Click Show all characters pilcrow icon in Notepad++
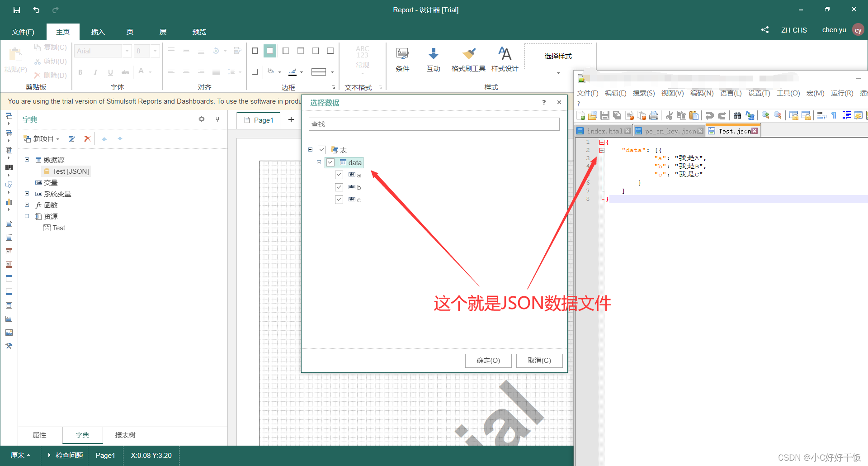This screenshot has height=466, width=868. pyautogui.click(x=834, y=116)
